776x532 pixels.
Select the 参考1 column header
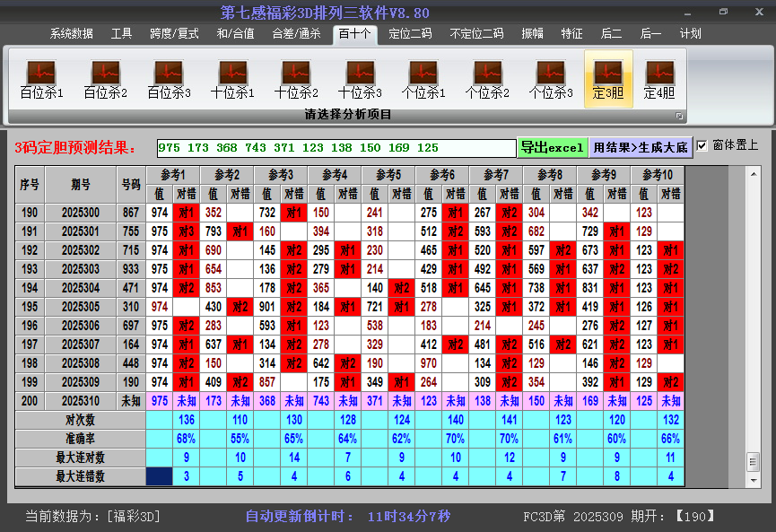pos(173,174)
